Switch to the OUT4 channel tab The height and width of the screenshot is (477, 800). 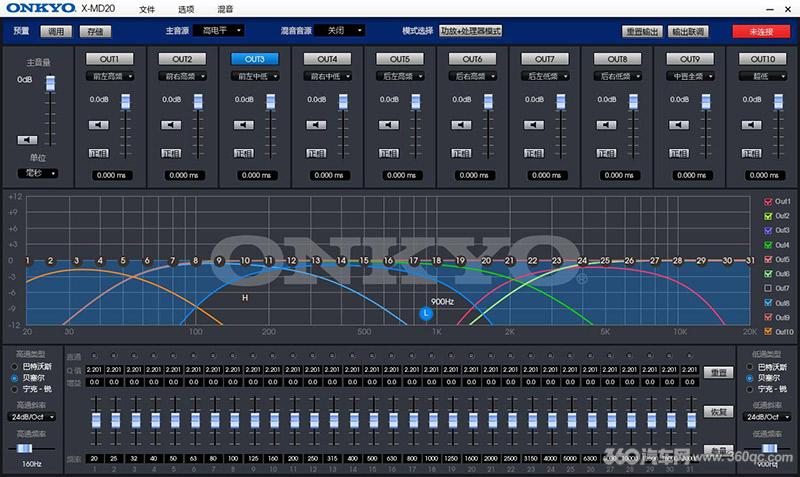[327, 59]
